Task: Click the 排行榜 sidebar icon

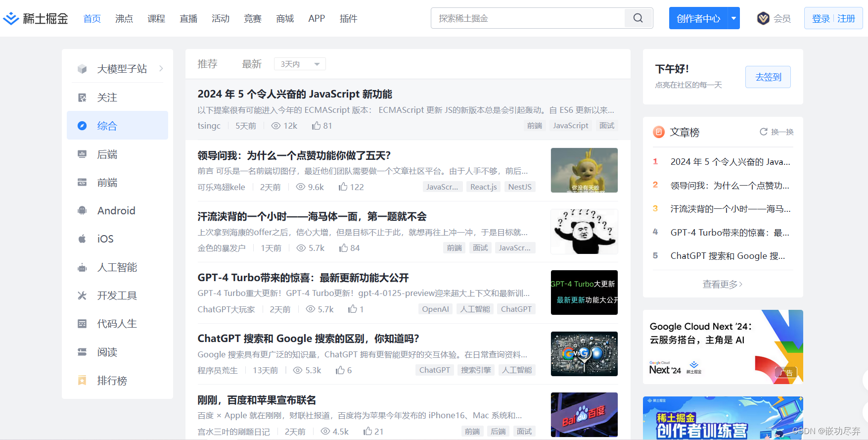Action: point(82,381)
